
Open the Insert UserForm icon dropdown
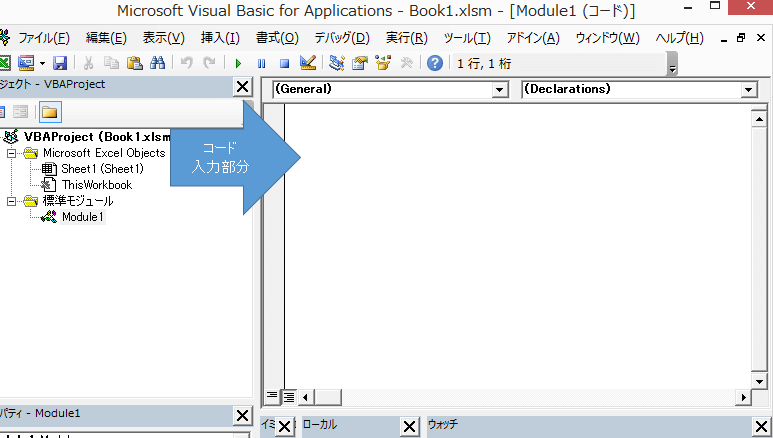point(42,63)
